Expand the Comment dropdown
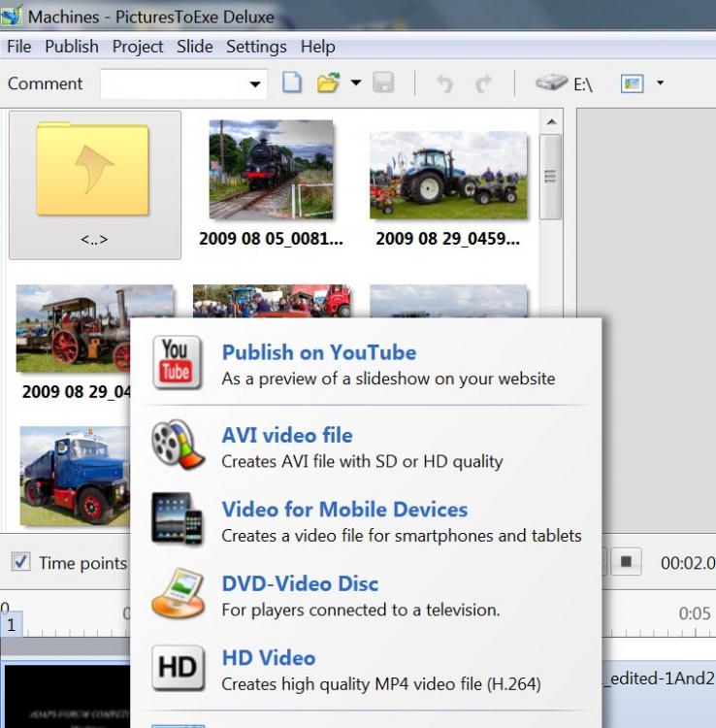The image size is (716, 728). (255, 84)
